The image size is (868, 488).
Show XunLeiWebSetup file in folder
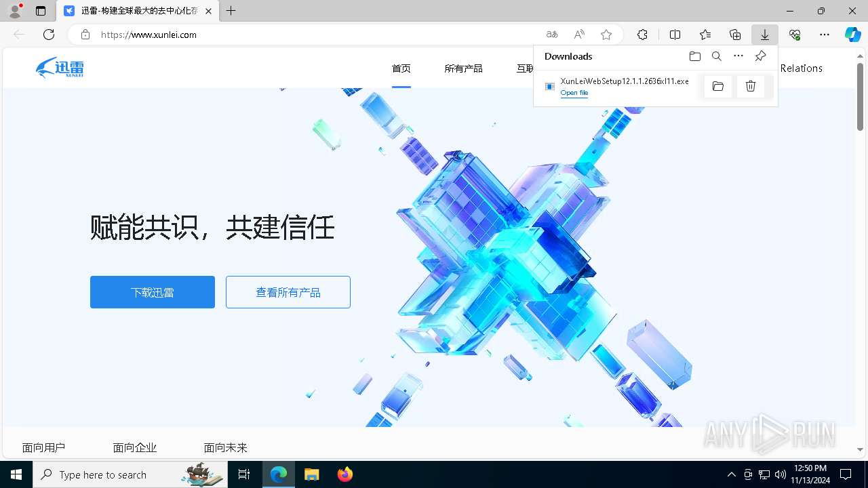coord(718,86)
